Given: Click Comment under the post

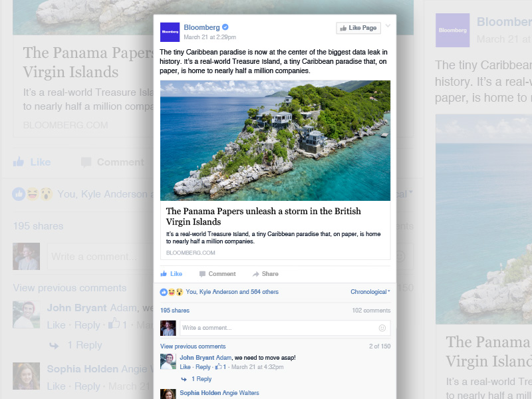Looking at the screenshot, I should tap(217, 274).
